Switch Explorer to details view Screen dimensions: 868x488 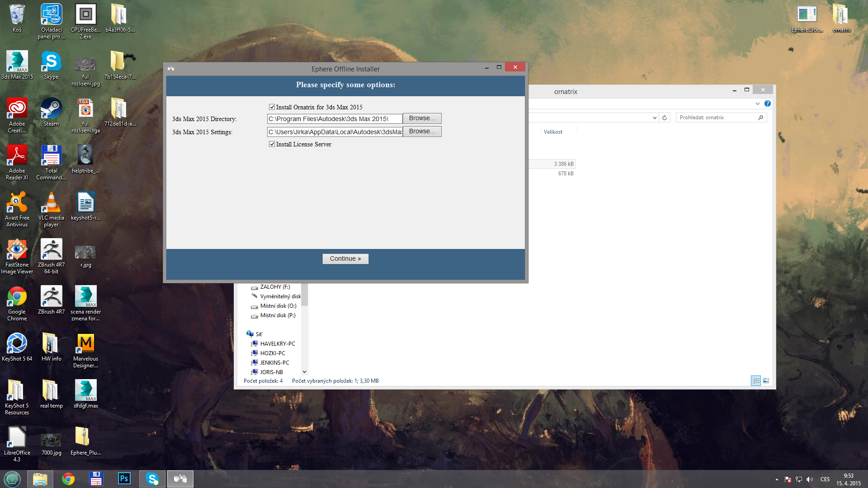click(756, 381)
